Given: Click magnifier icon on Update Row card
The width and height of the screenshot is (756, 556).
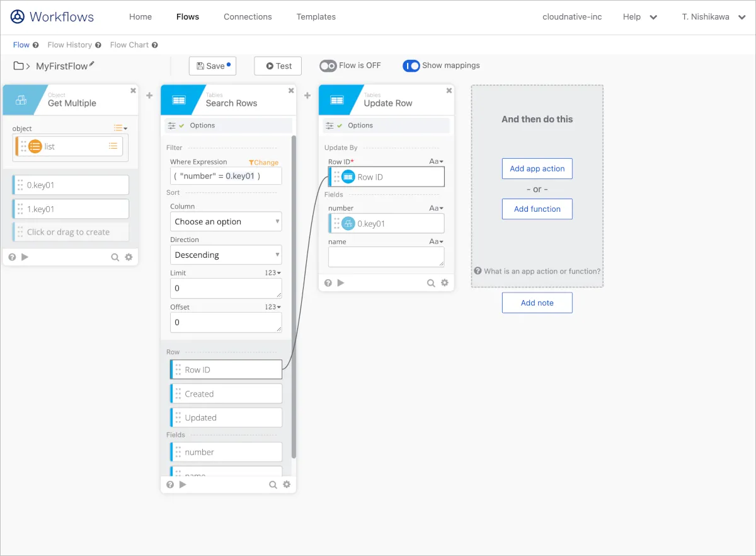Looking at the screenshot, I should 431,283.
